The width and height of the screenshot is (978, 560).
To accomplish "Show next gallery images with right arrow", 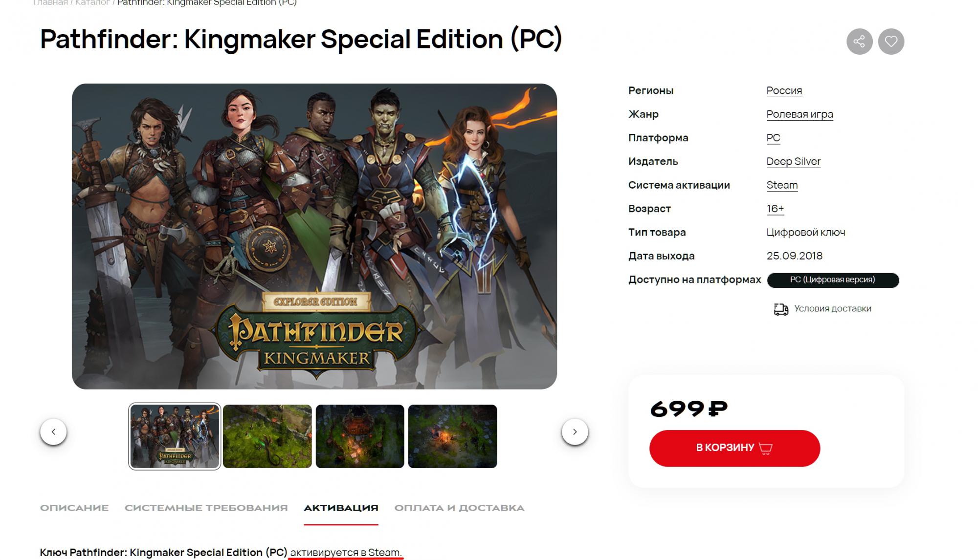I will [x=575, y=432].
